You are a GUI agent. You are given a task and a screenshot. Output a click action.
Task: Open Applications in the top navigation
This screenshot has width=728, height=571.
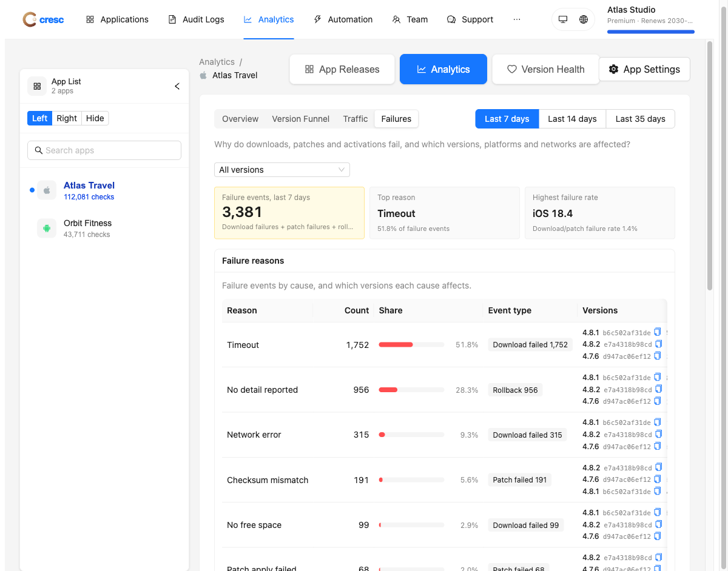[117, 19]
